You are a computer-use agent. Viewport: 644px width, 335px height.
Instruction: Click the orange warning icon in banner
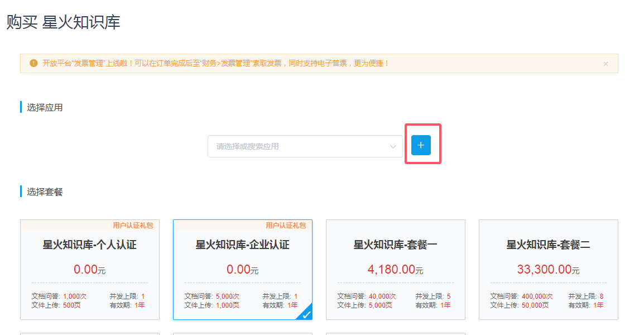point(33,63)
